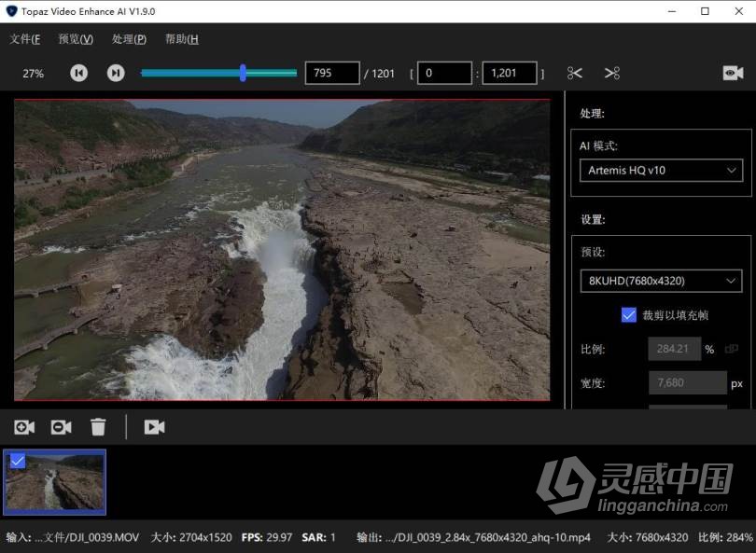756x553 pixels.
Task: Toggle the 裁剪以填充帧 checkbox
Action: (629, 315)
